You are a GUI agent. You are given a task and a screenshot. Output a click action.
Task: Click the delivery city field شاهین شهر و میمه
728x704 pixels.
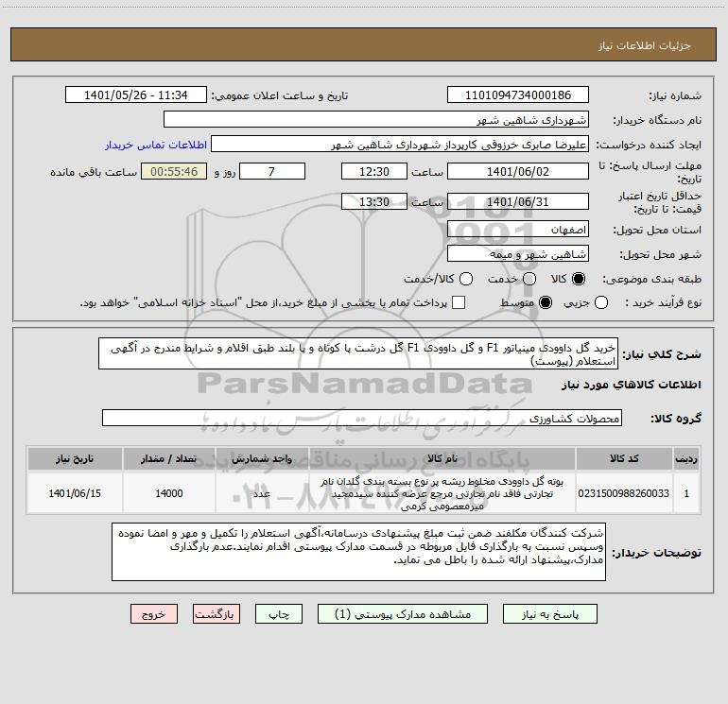point(518,254)
